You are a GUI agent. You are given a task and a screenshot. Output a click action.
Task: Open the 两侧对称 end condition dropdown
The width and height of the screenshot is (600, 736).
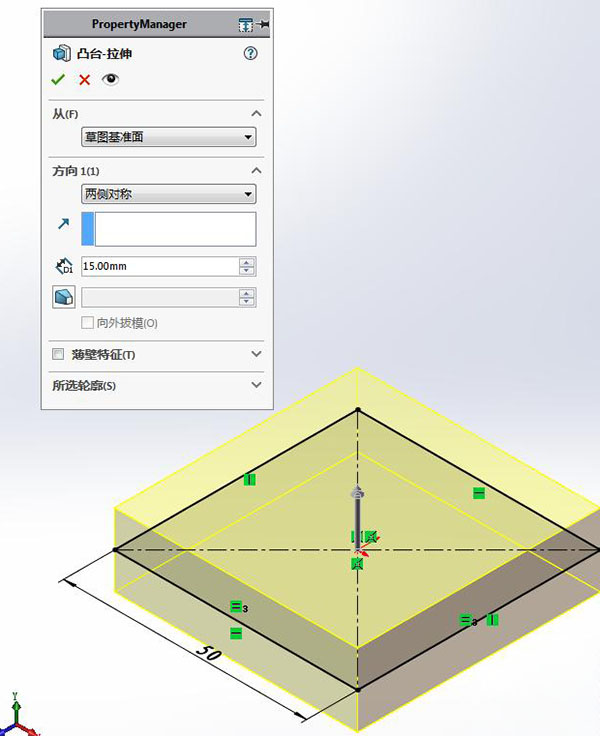(169, 194)
